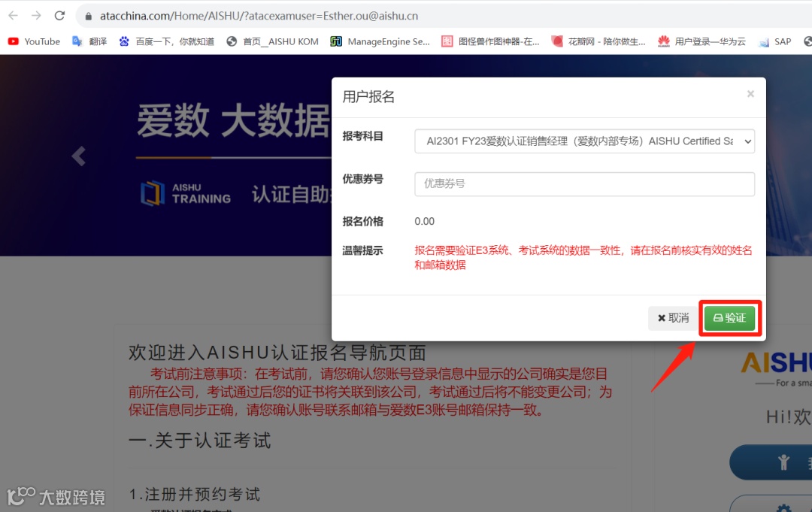Open the 用户登录—华为云 bookmark
Screen dimensions: 812x512
coord(701,41)
